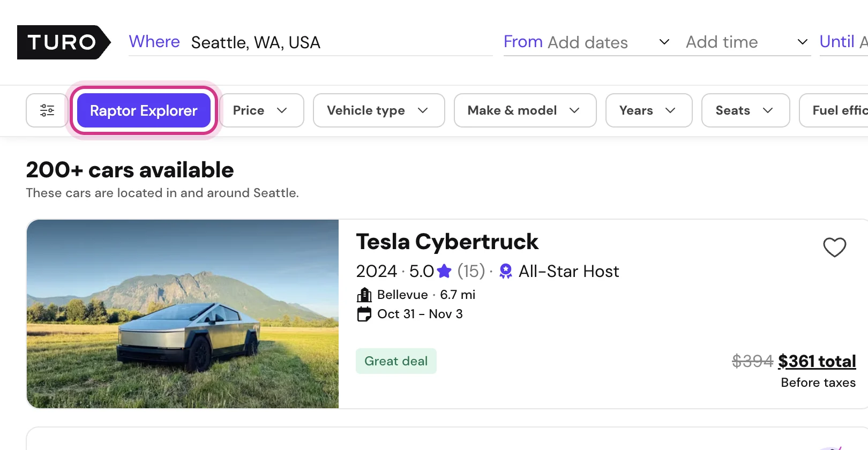868x450 pixels.
Task: Favorite the Tesla Cybertruck with heart icon
Action: pyautogui.click(x=834, y=247)
